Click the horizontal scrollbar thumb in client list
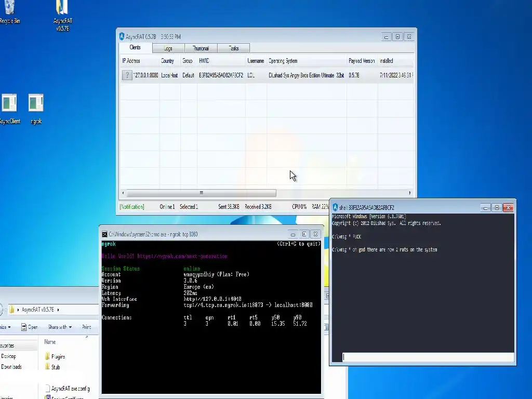This screenshot has height=399, width=532. coord(201,193)
